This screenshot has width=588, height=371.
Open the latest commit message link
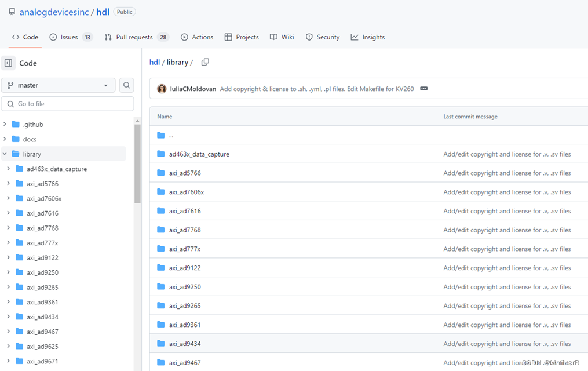317,89
